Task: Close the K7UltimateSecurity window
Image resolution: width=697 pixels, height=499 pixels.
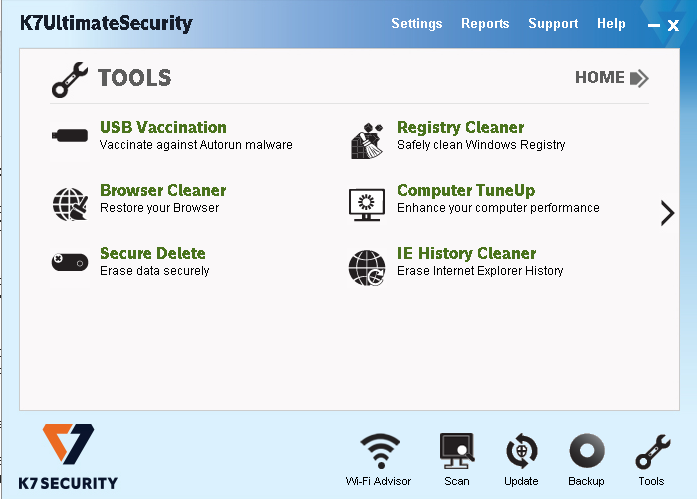Action: (x=673, y=26)
